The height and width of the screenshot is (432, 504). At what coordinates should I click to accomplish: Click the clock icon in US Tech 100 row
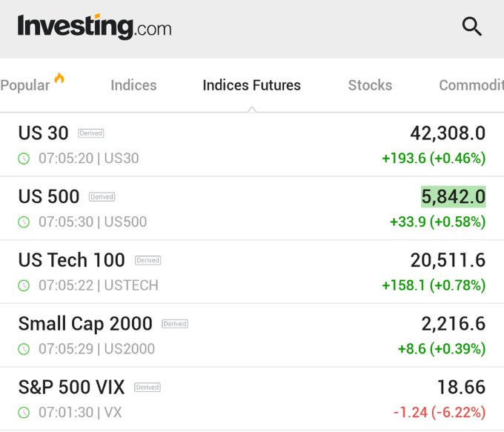pyautogui.click(x=24, y=285)
